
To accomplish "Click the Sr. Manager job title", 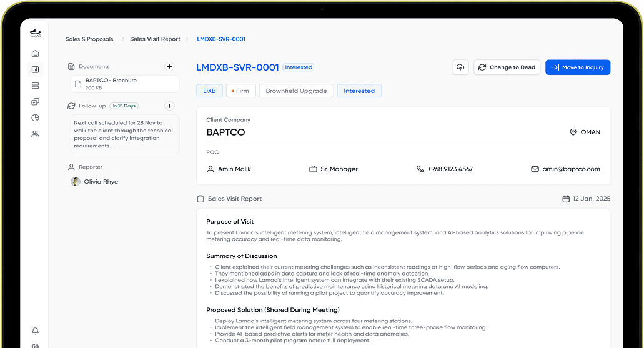I will [339, 169].
